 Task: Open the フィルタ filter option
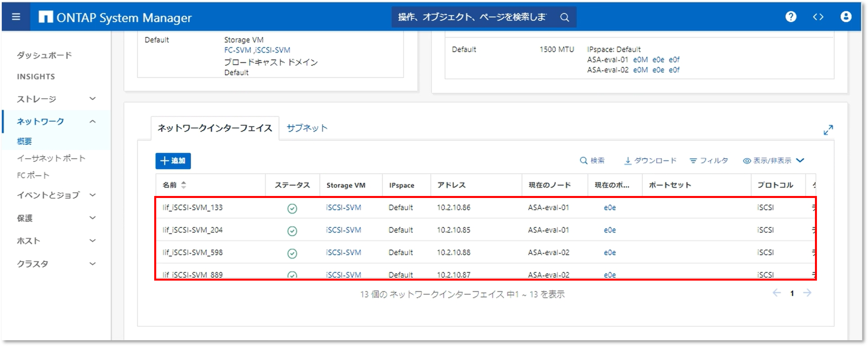[x=709, y=161]
